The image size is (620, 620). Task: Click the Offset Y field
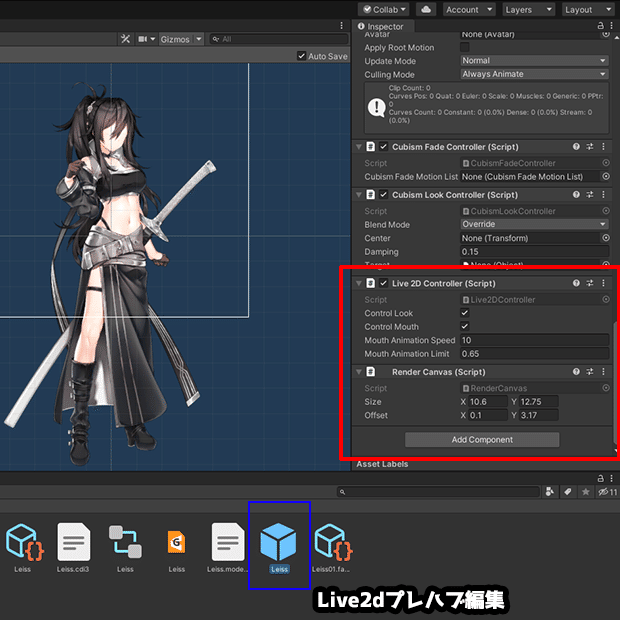tap(539, 415)
